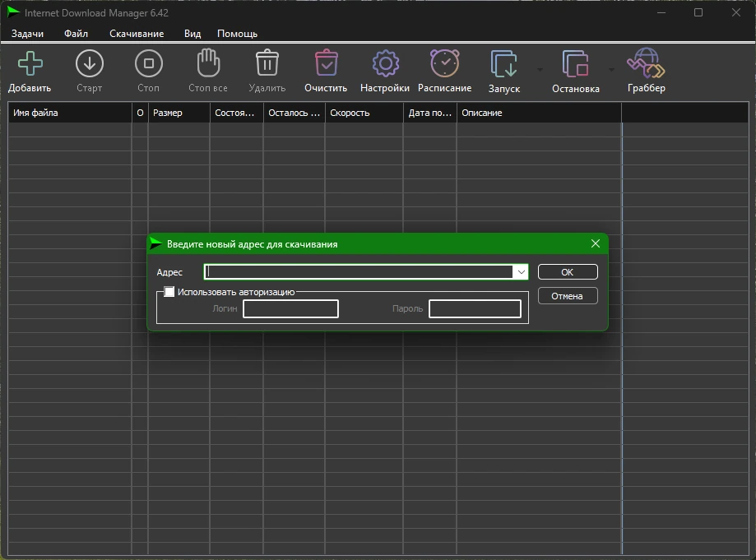The width and height of the screenshot is (756, 560).
Task: Click the Запуск queue icon
Action: (503, 63)
